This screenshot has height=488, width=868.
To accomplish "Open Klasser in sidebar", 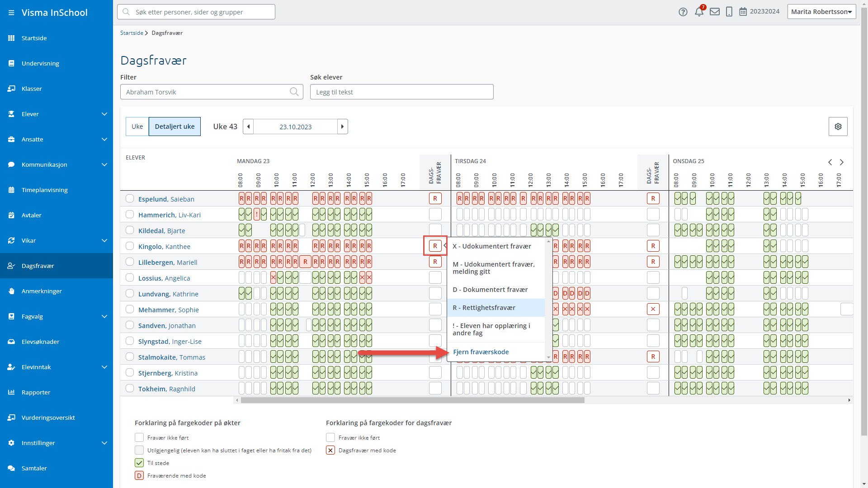I will click(x=57, y=89).
